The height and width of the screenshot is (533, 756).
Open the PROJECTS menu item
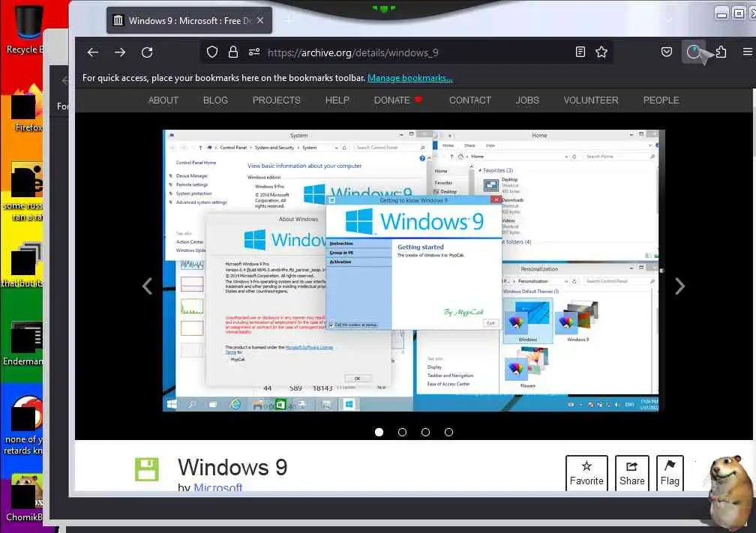[x=276, y=100]
